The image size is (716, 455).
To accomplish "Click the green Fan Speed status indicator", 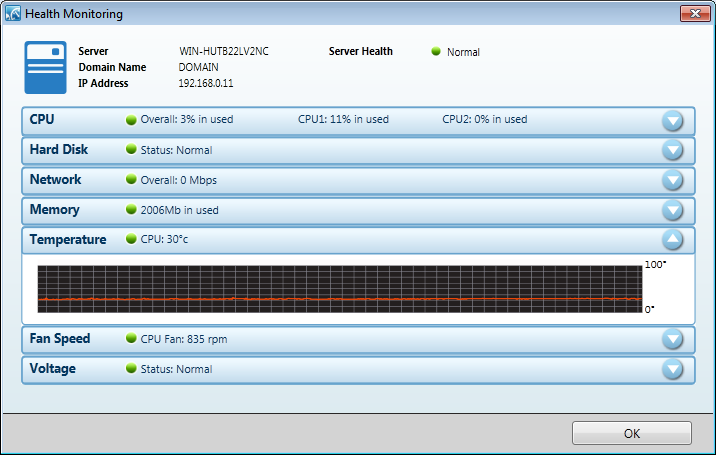I will pyautogui.click(x=131, y=339).
